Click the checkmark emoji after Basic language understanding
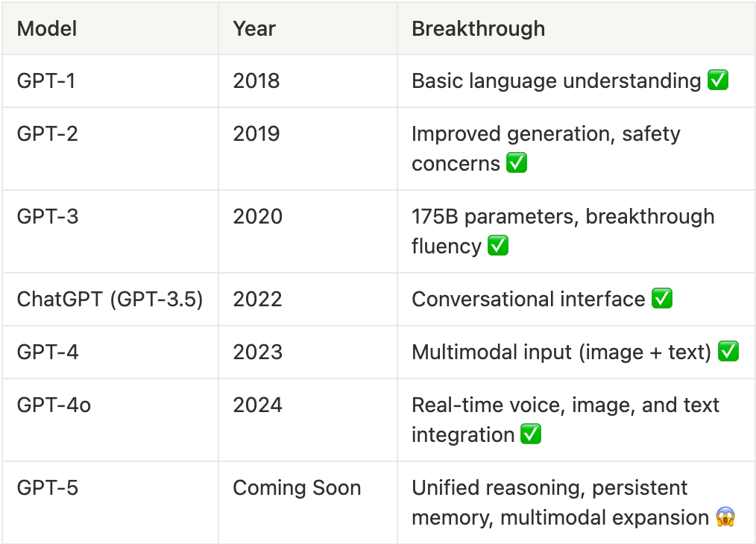The width and height of the screenshot is (756, 544). click(x=718, y=80)
